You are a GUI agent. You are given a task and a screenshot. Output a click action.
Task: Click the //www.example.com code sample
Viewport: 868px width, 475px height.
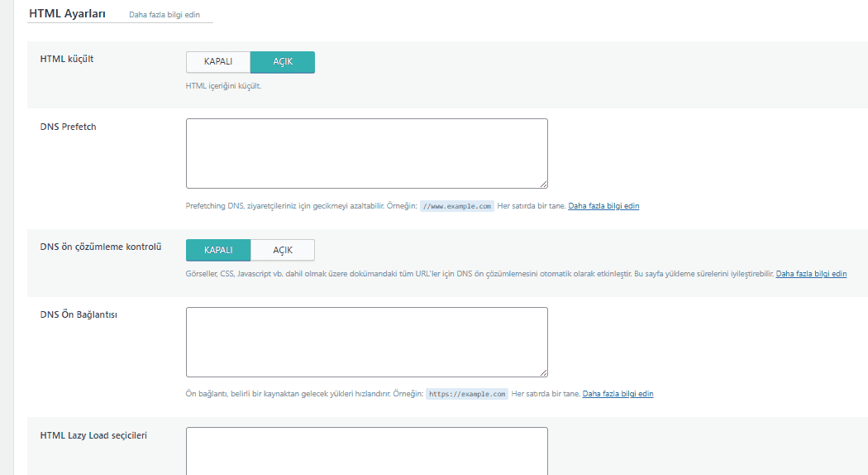coord(456,206)
